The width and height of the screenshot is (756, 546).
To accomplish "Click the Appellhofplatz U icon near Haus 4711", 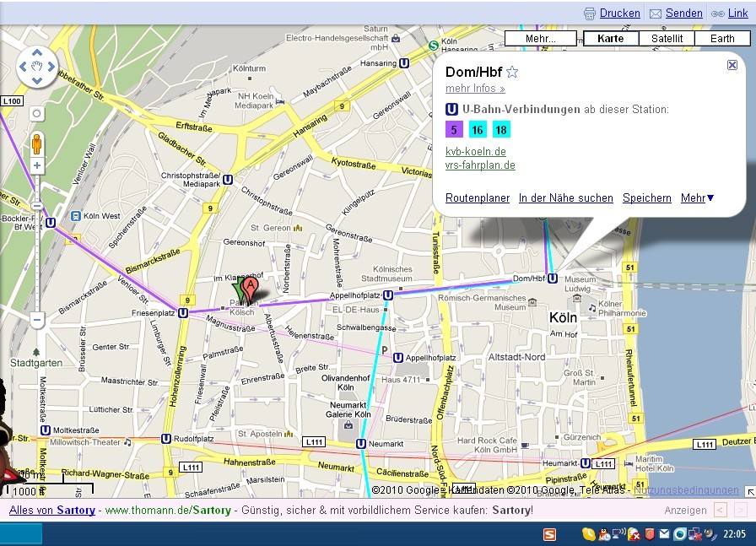I will (x=397, y=358).
